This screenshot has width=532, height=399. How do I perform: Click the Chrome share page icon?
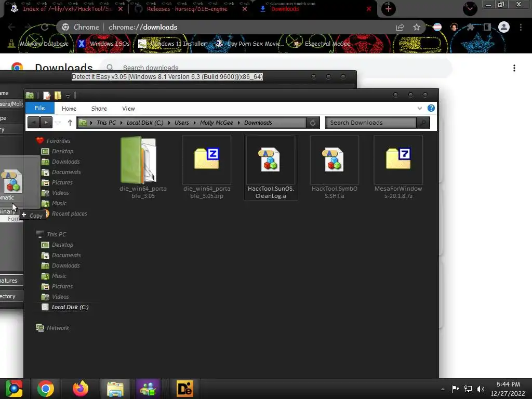tap(400, 27)
